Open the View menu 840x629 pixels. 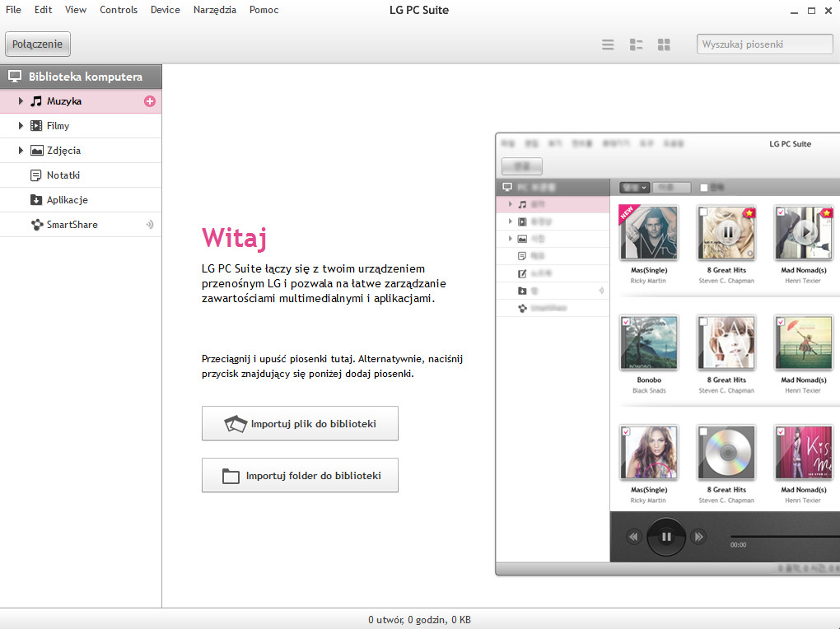point(76,10)
